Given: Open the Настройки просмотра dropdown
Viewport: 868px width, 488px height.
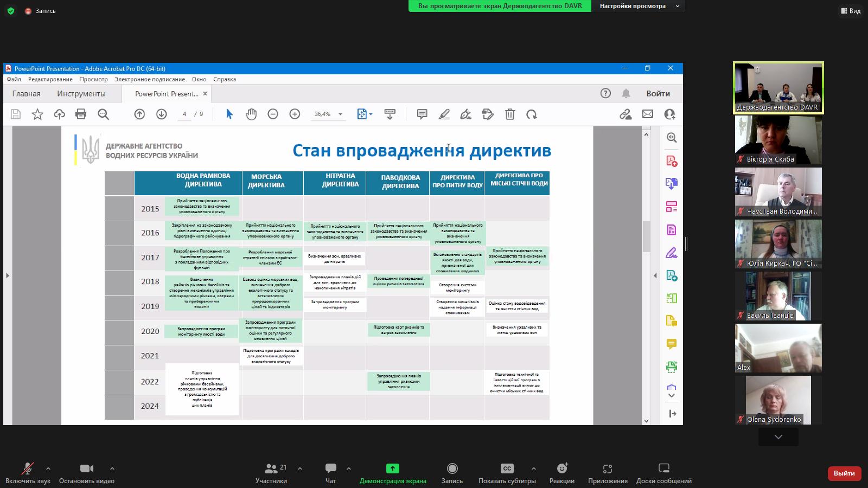Looking at the screenshot, I should click(x=639, y=7).
